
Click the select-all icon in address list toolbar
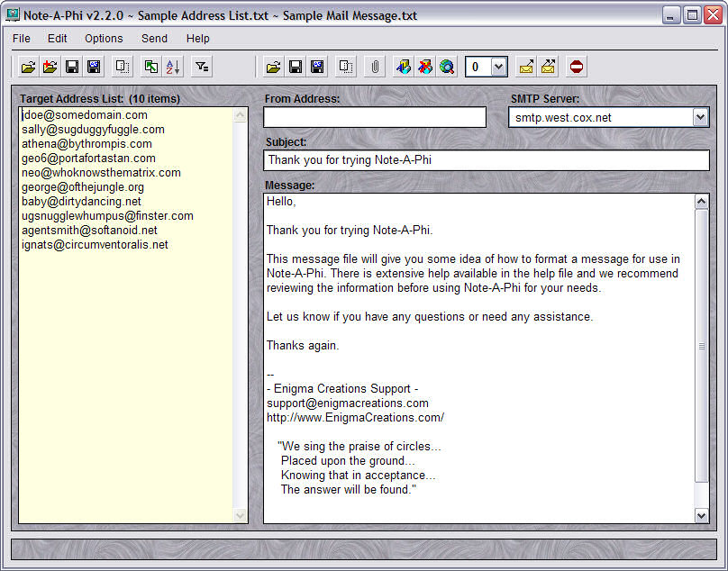click(123, 67)
